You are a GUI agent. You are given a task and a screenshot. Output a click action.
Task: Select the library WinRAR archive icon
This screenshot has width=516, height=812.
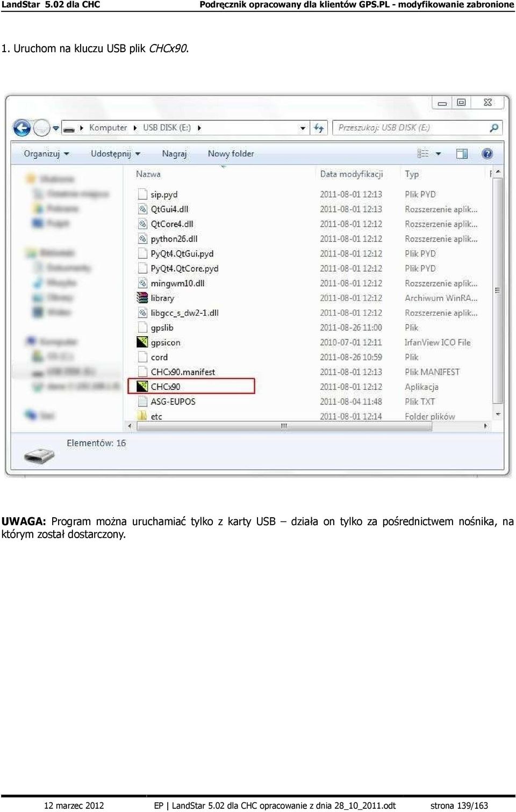coord(142,298)
